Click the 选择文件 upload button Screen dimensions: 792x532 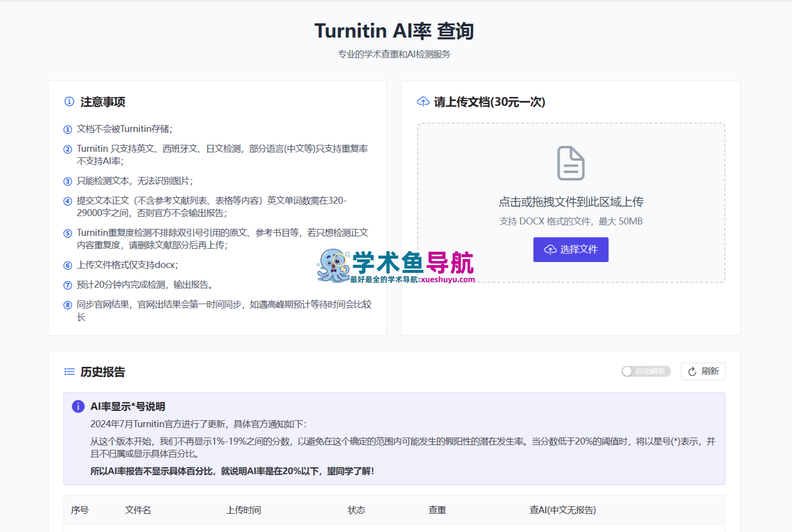click(571, 250)
